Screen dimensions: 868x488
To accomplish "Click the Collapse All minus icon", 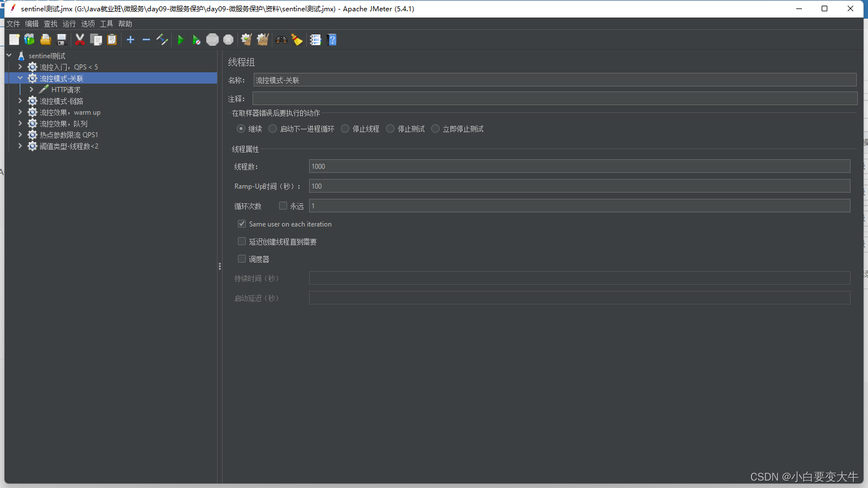I will pos(146,40).
